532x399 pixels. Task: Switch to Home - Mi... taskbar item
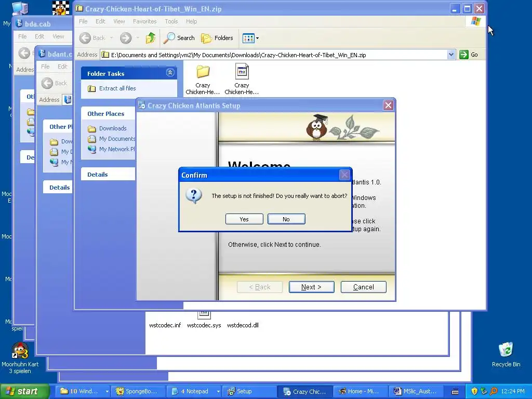tap(360, 392)
